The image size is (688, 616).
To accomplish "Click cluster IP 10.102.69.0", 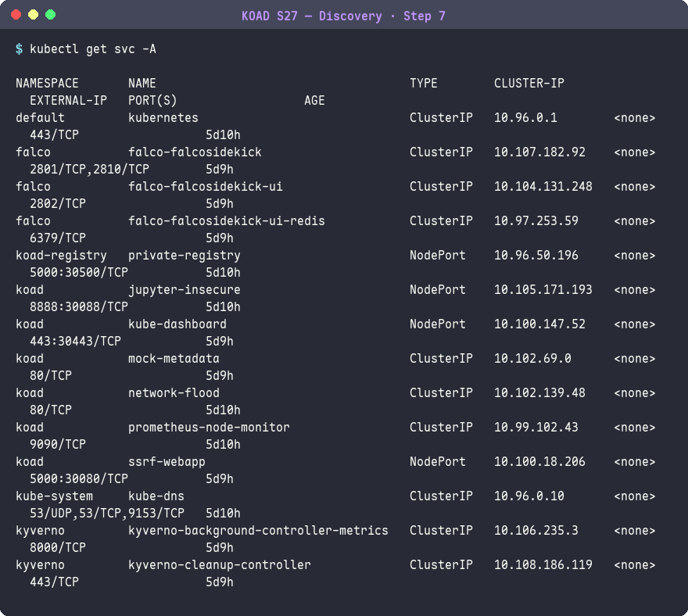I will [x=532, y=359].
